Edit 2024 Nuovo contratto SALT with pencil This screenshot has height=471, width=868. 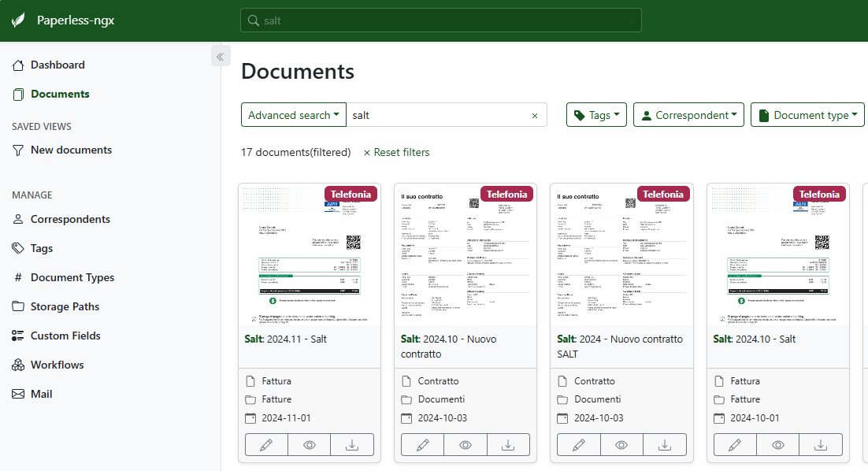pos(578,445)
